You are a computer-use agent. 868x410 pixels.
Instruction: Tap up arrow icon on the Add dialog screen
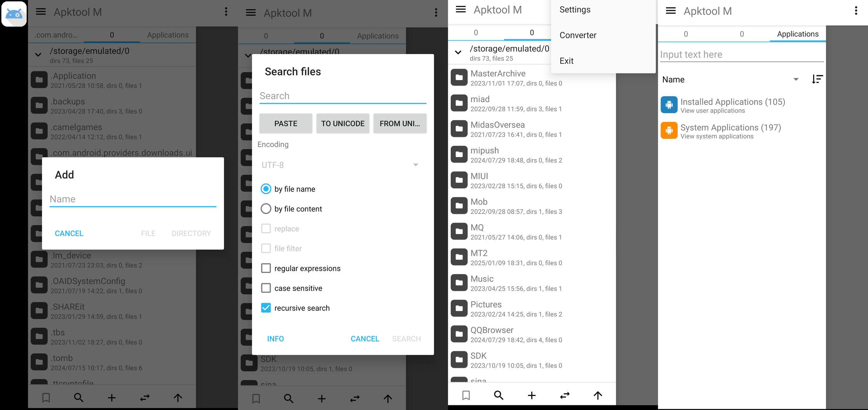178,398
